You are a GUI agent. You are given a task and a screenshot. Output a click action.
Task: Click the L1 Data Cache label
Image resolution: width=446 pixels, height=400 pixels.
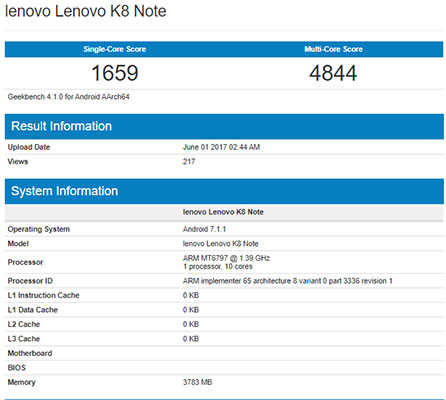click(32, 310)
